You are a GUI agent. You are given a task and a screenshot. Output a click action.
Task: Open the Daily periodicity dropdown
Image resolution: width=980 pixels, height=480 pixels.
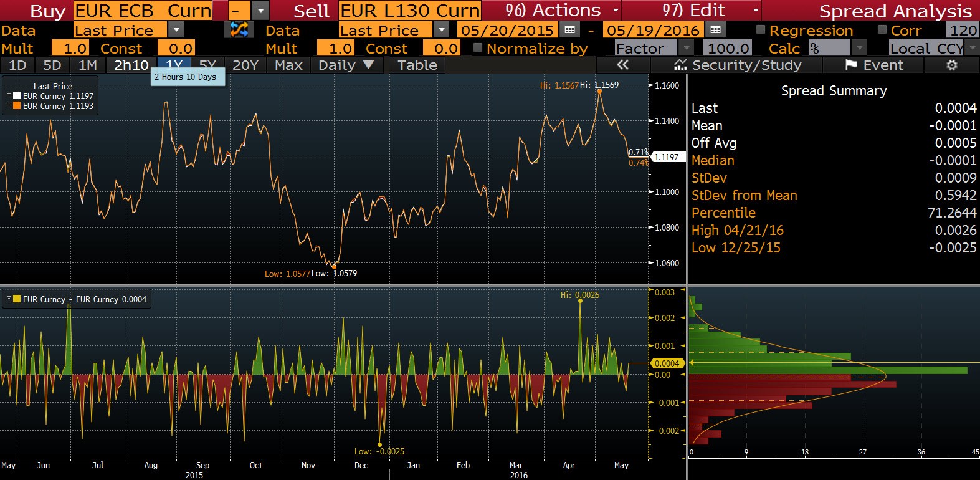pos(346,65)
